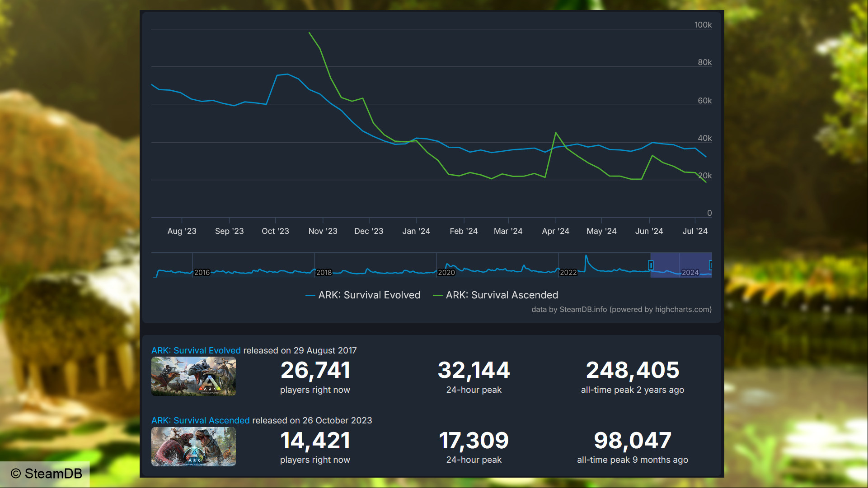Click 'all-time peak 9 months ago' label
Viewport: 868px width, 488px height.
point(633,460)
